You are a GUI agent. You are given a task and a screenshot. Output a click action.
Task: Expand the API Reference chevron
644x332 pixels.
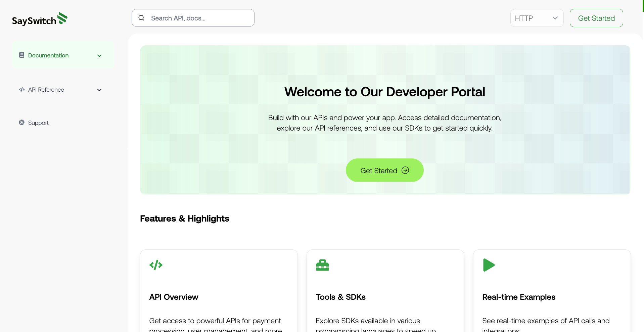(99, 90)
